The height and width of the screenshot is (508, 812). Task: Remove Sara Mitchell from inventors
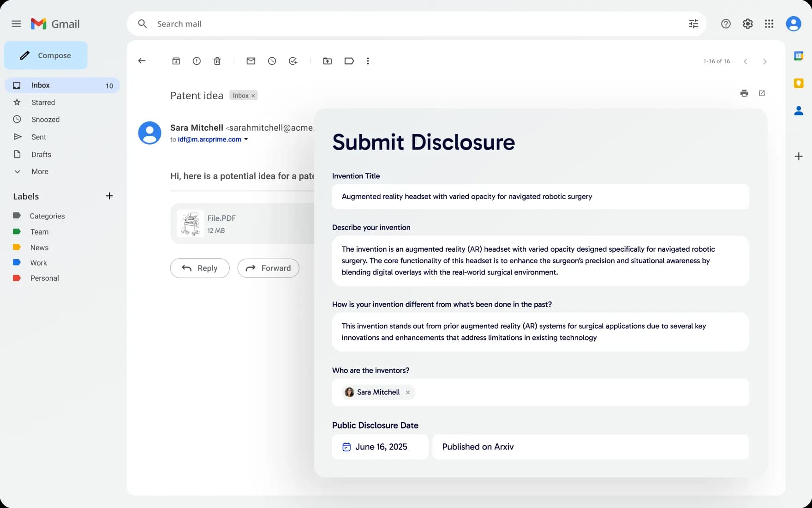click(408, 393)
